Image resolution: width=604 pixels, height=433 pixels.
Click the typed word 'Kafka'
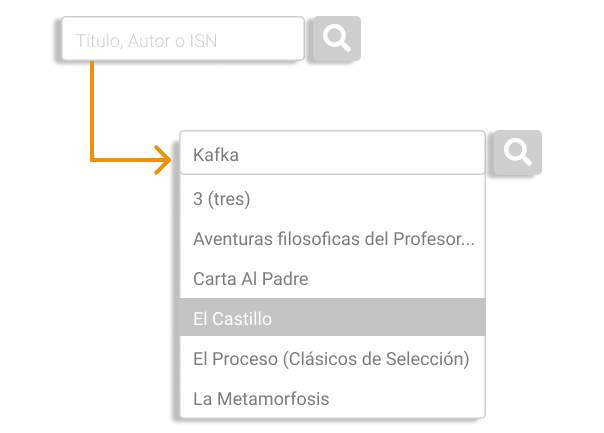pos(216,155)
